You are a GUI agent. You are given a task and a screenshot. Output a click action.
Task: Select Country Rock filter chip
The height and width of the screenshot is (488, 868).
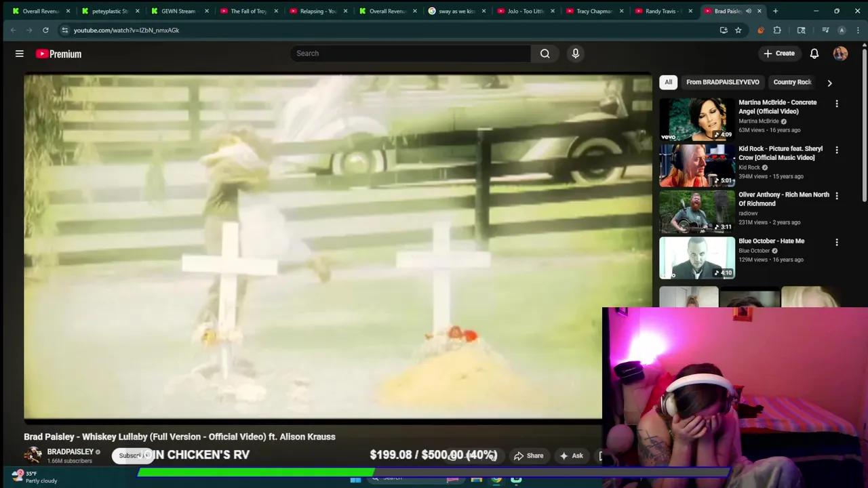(792, 82)
